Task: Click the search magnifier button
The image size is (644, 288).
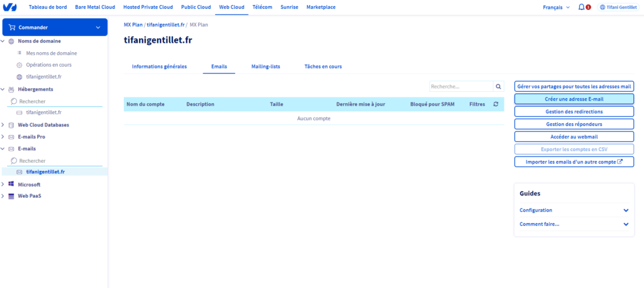Action: (498, 86)
